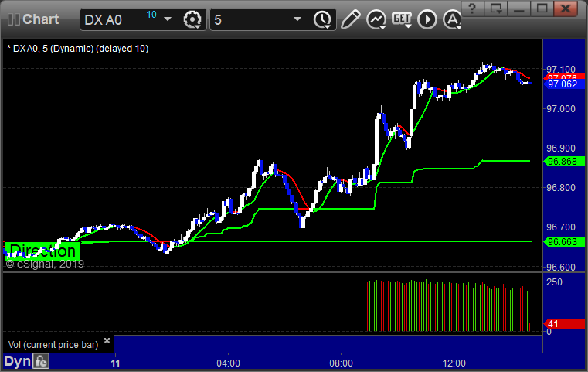
Task: Click the 96.800 price axis label
Action: click(561, 188)
